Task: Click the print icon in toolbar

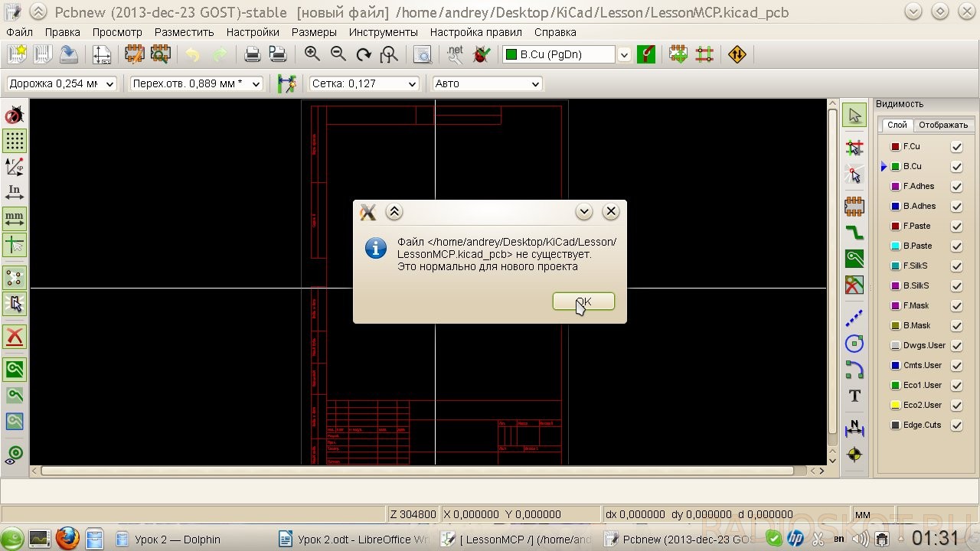Action: 252,54
